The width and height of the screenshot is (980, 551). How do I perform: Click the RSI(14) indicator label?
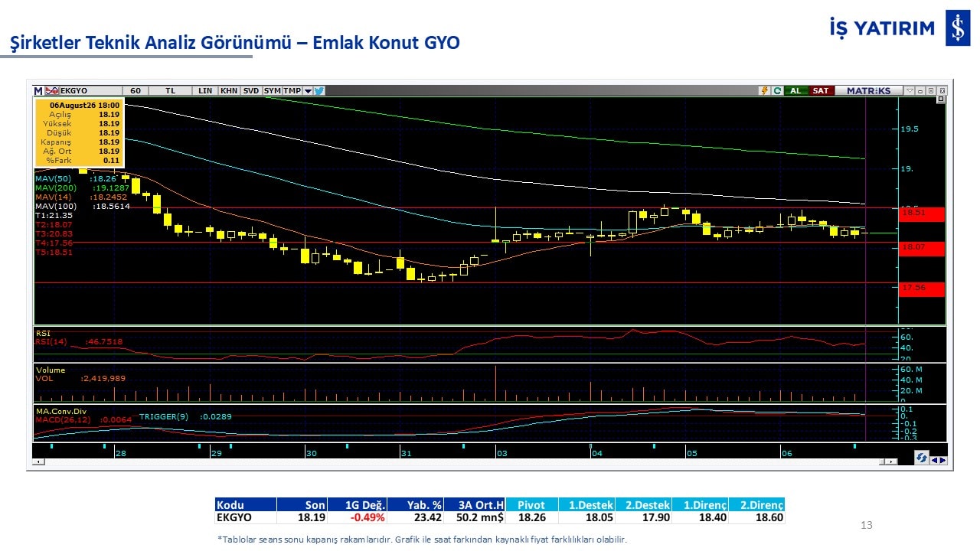point(52,341)
